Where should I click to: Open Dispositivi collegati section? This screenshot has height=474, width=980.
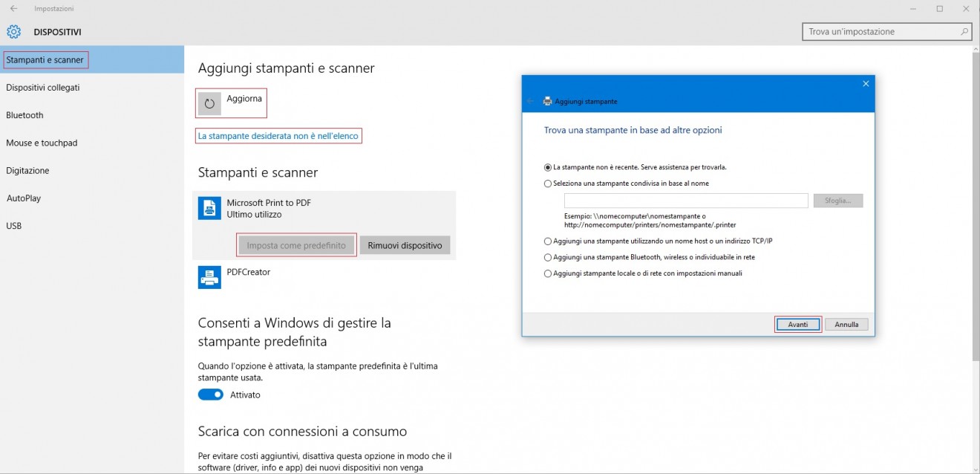(92, 87)
